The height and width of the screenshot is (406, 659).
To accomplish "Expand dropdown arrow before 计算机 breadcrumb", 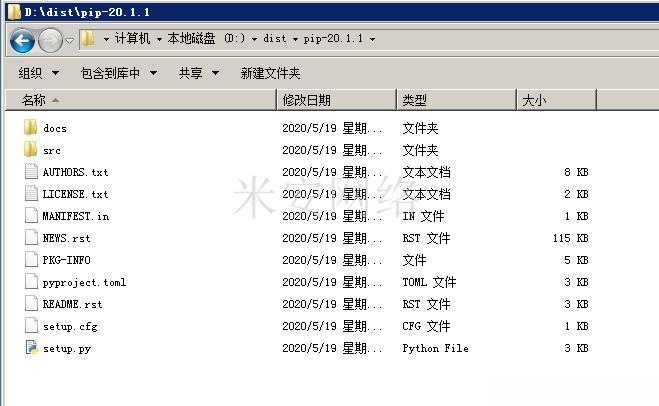I will [106, 39].
